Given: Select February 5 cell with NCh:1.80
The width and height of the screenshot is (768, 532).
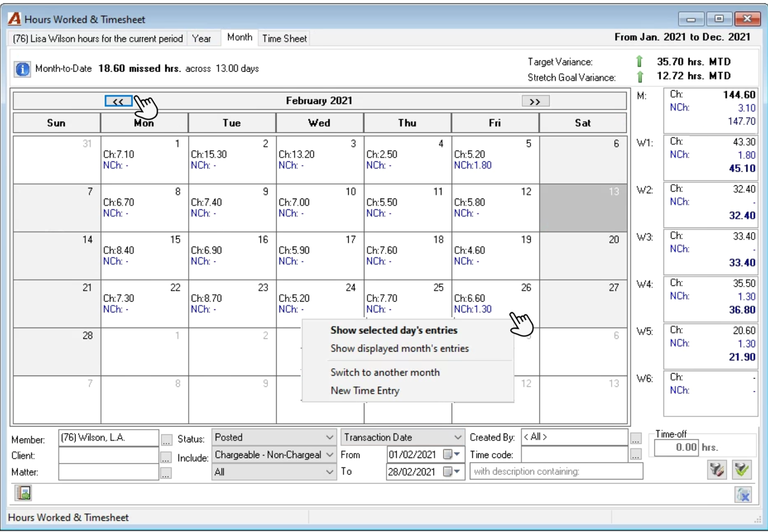Looking at the screenshot, I should pyautogui.click(x=495, y=160).
